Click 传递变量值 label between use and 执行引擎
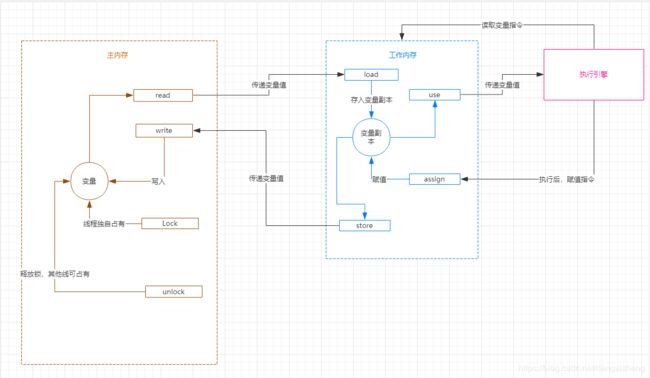 [502, 85]
